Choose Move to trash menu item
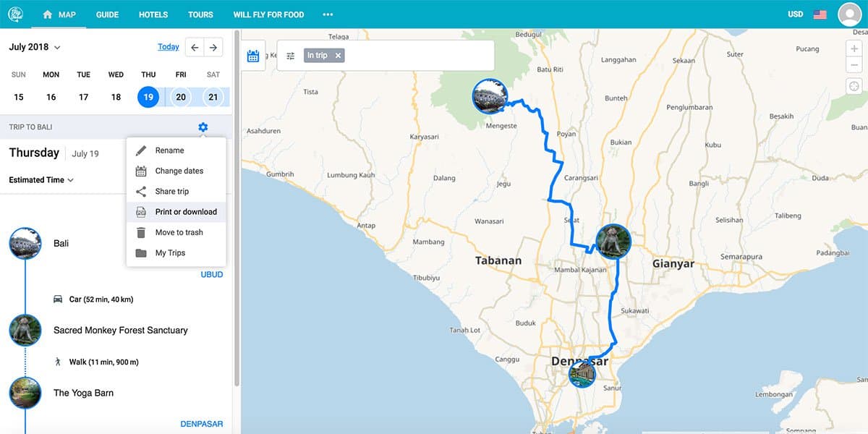 (x=176, y=232)
